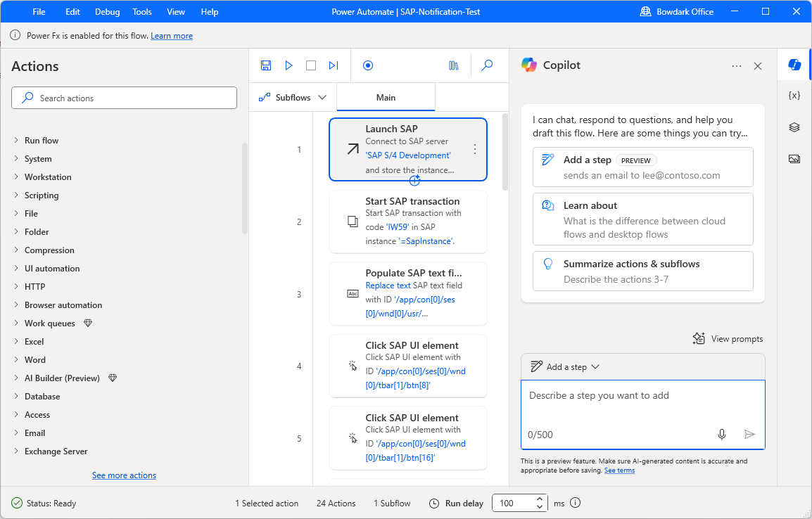Expand the Browser automation group
The width and height of the screenshot is (812, 519).
[16, 305]
